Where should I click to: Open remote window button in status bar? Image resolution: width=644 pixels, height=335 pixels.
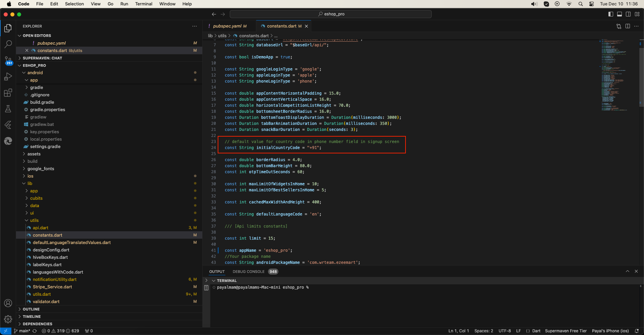[6, 331]
